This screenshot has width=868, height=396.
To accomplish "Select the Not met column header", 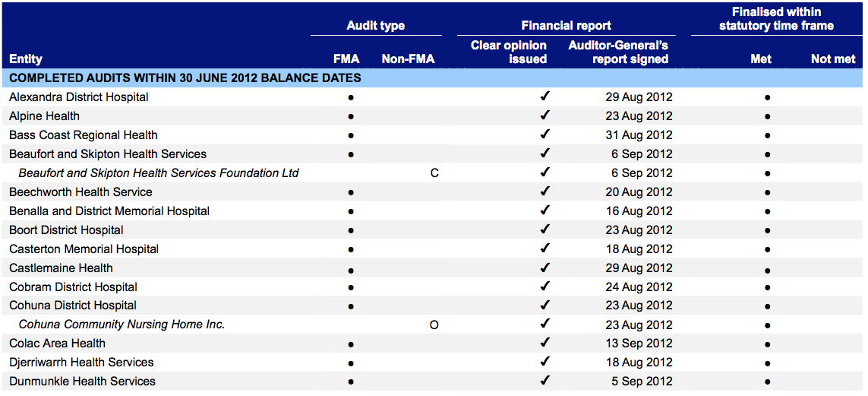I will pyautogui.click(x=833, y=59).
